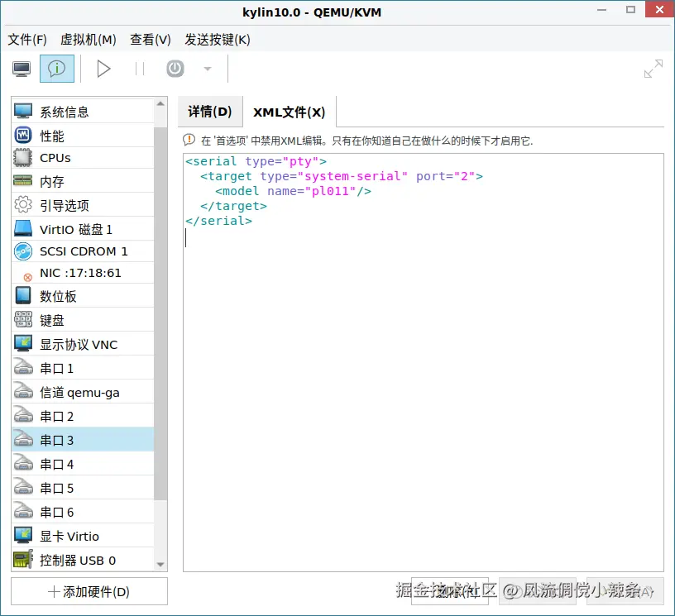Select 引导选项 gear icon
The height and width of the screenshot is (616, 675).
pyautogui.click(x=23, y=204)
